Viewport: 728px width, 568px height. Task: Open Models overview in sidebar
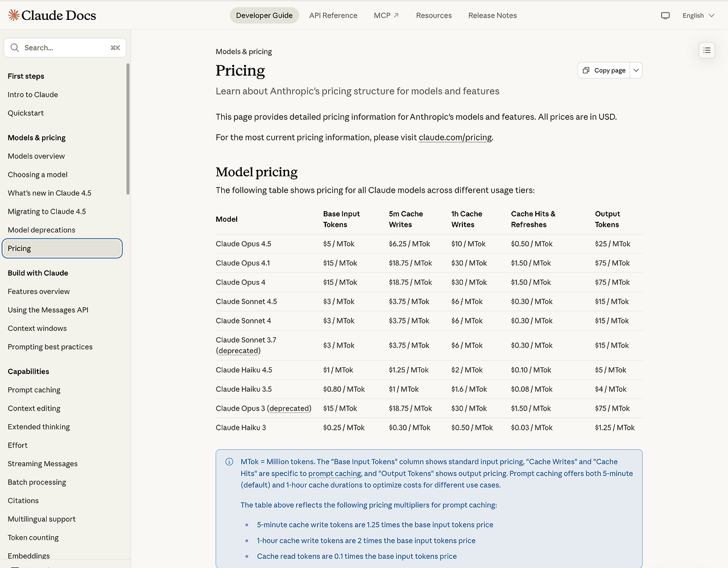tap(36, 156)
